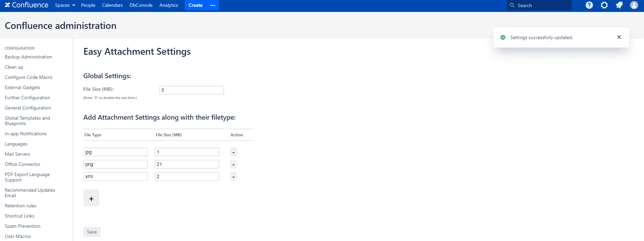Dismiss the settings updated notification
Screen dimensions: 644x241
(619, 37)
